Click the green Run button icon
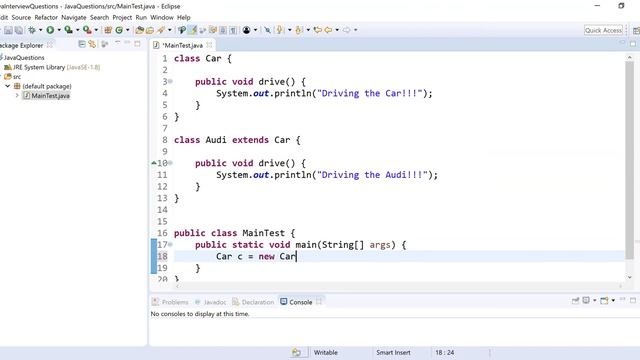 coord(50,30)
